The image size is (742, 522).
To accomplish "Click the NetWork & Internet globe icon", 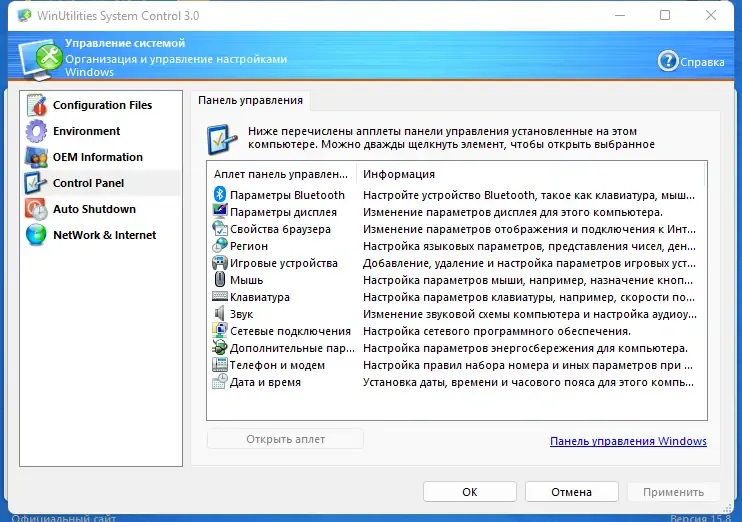I will pyautogui.click(x=36, y=235).
